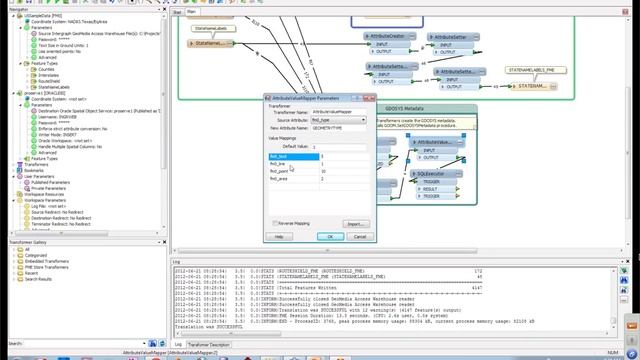The width and height of the screenshot is (640, 360).
Task: Click the Username parameter icon
Action: pyautogui.click(x=34, y=117)
